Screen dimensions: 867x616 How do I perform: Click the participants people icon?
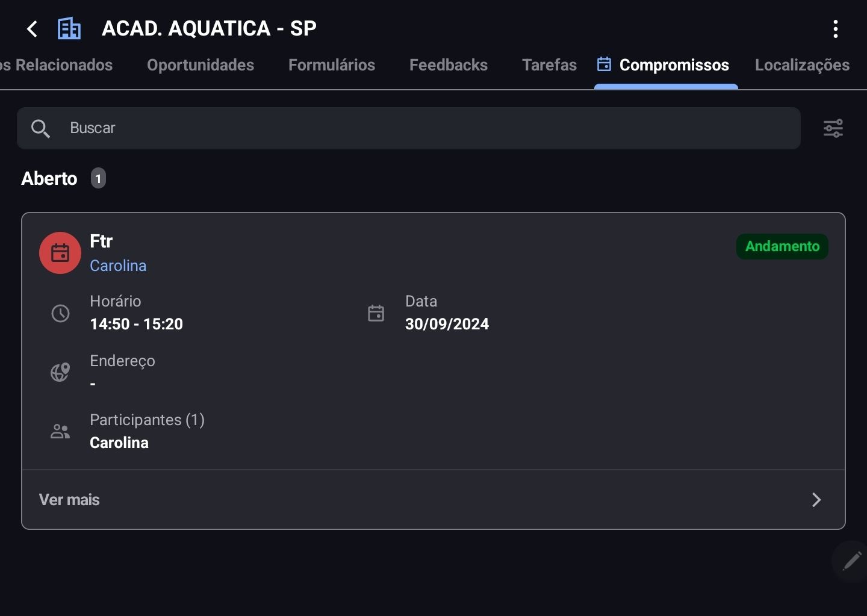(x=60, y=431)
